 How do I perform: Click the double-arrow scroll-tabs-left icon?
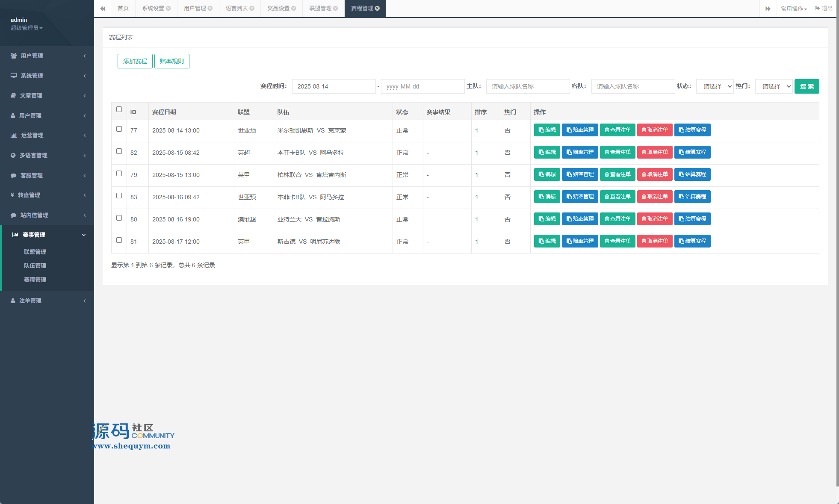[x=103, y=9]
